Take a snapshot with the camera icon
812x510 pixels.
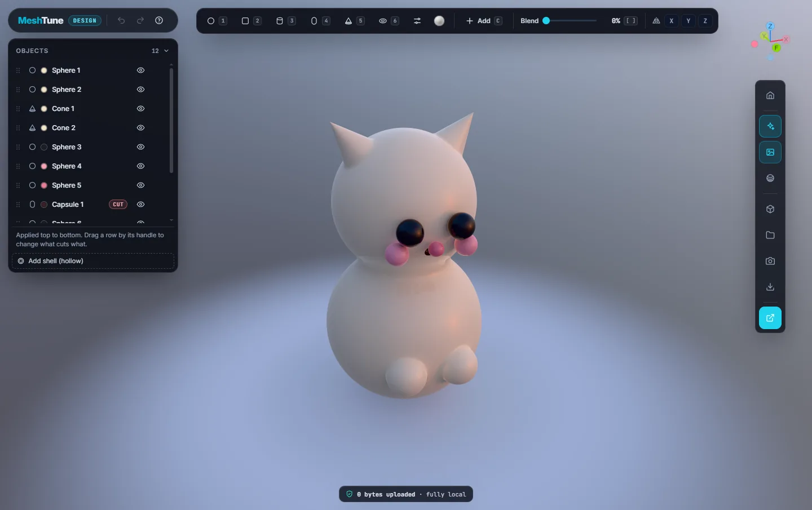(x=770, y=261)
